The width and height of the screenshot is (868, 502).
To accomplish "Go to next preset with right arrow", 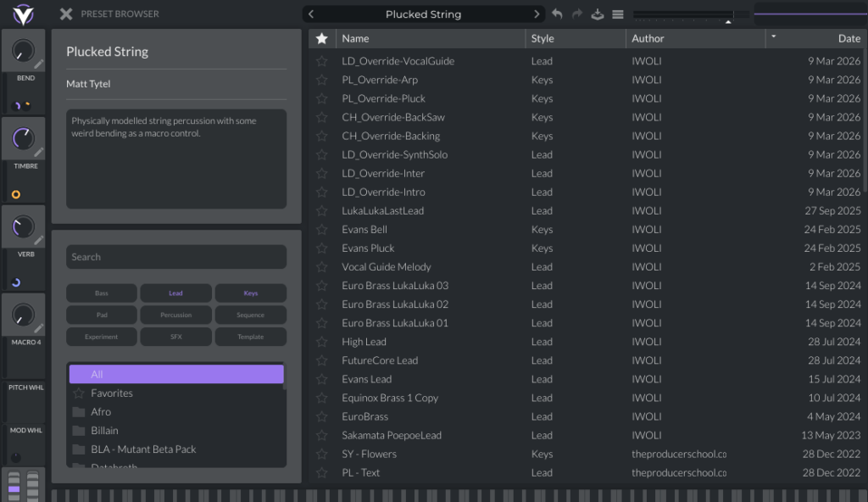I will coord(537,14).
